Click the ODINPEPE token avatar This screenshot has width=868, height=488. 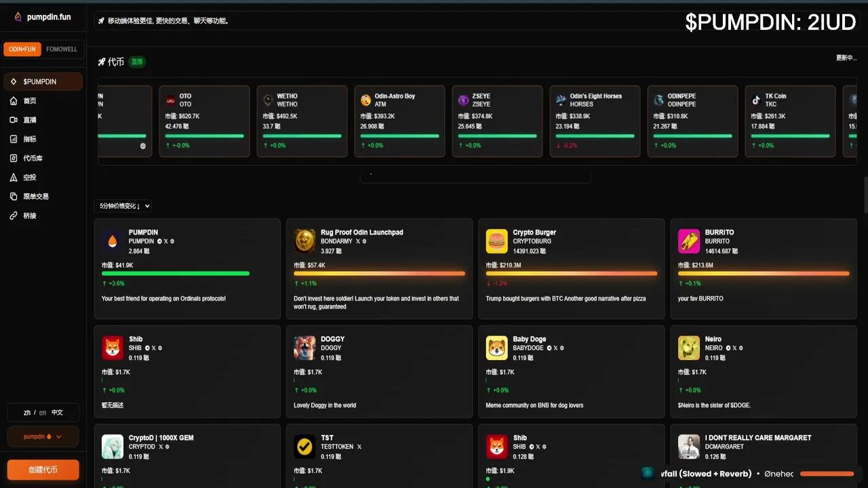[659, 100]
